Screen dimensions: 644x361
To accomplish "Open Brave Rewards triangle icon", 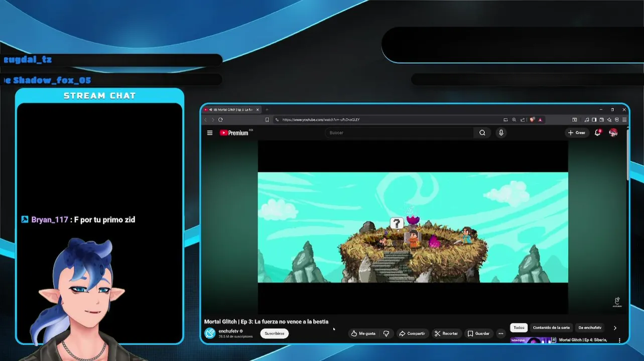I will point(540,120).
